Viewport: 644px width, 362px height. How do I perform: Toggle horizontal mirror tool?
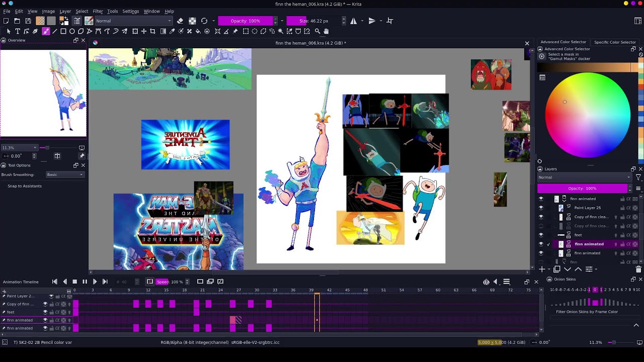pos(354,21)
